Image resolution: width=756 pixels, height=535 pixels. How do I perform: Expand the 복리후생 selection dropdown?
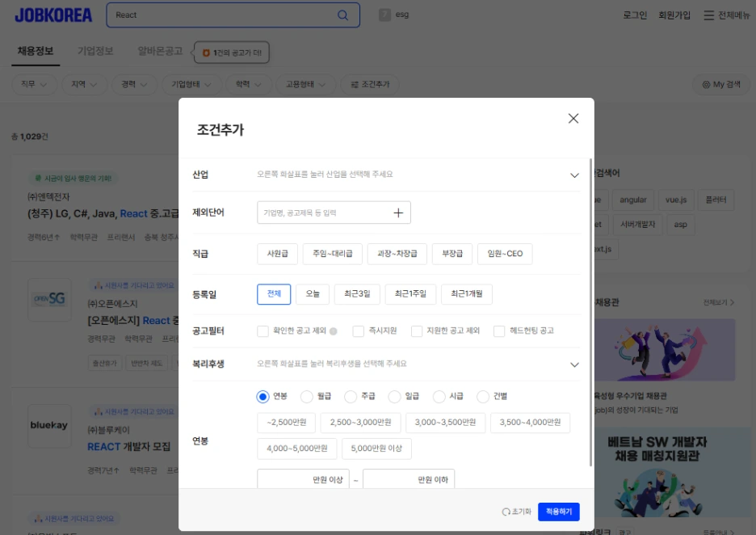pyautogui.click(x=574, y=364)
